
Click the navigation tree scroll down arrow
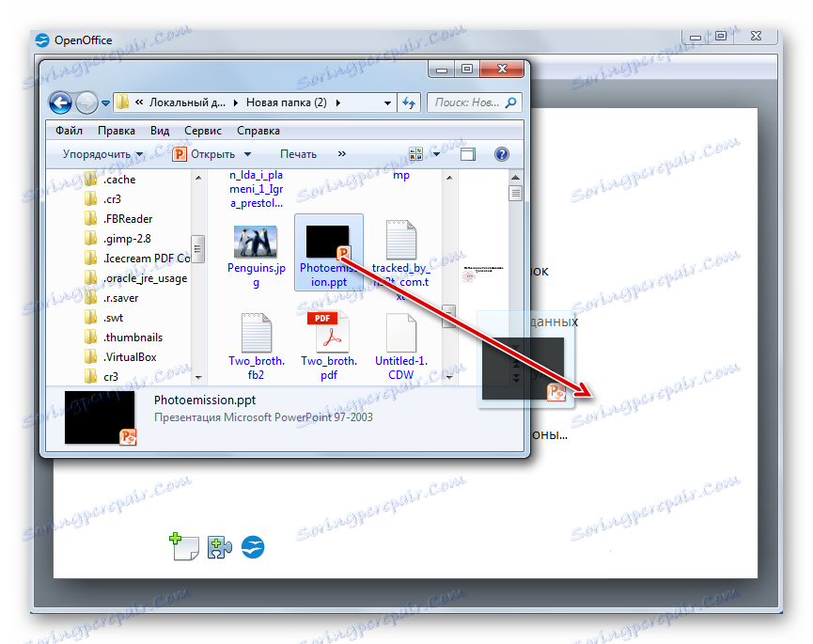click(x=198, y=377)
